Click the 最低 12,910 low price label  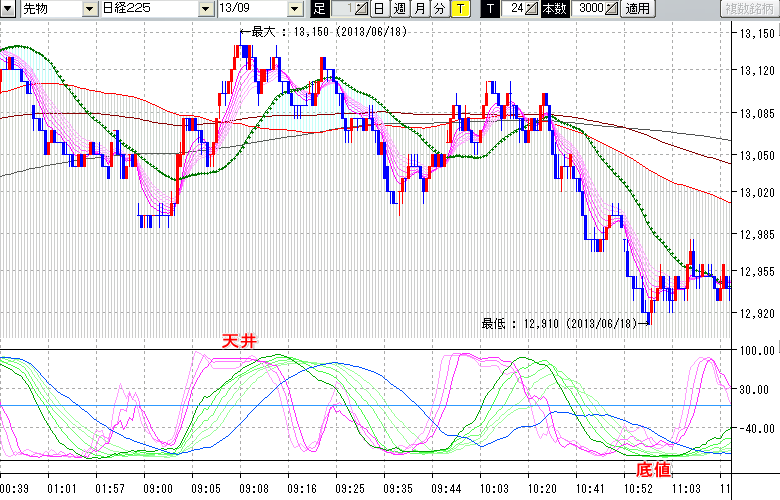click(559, 323)
